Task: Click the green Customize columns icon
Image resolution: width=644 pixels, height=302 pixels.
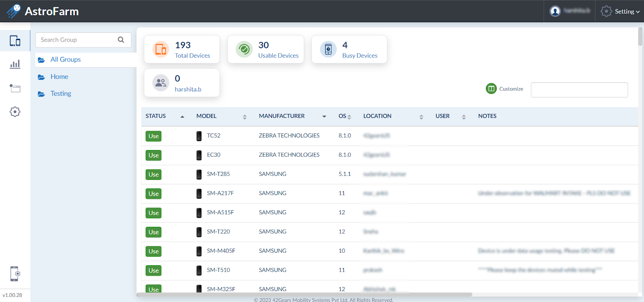Action: tap(491, 89)
